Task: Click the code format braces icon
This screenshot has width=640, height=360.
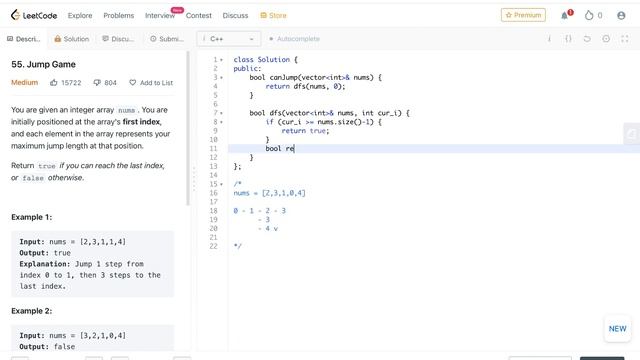Action: pos(568,39)
